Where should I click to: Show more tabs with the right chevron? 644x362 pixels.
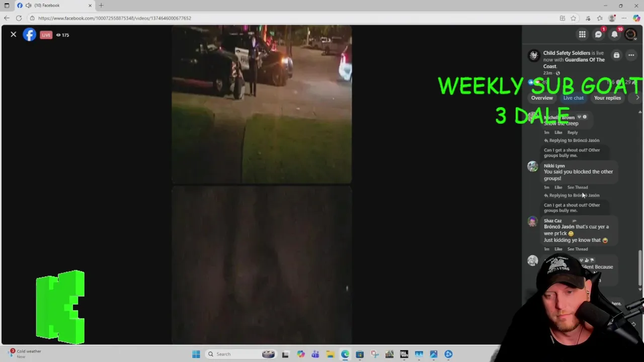pos(637,98)
